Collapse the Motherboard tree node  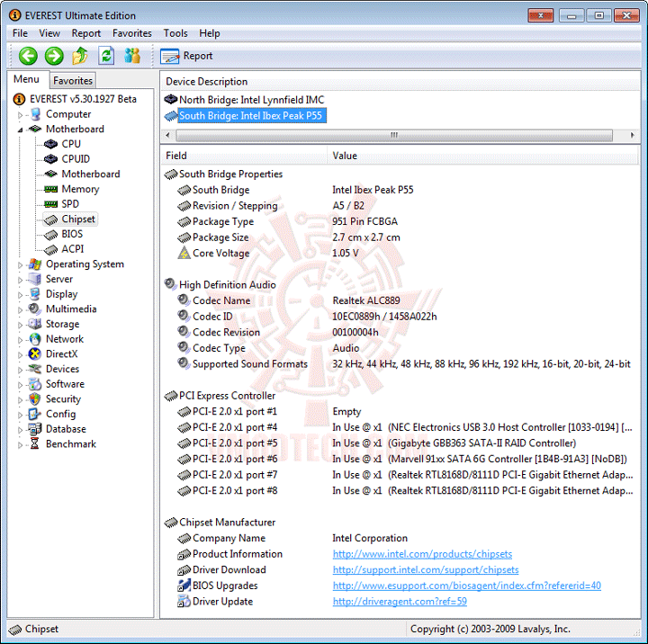[20, 130]
